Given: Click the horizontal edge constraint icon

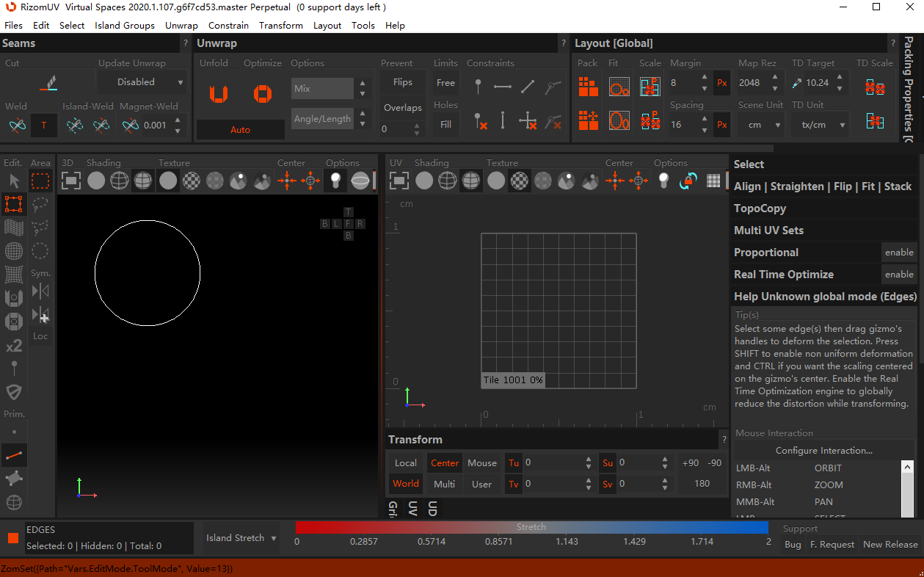Looking at the screenshot, I should click(x=503, y=87).
